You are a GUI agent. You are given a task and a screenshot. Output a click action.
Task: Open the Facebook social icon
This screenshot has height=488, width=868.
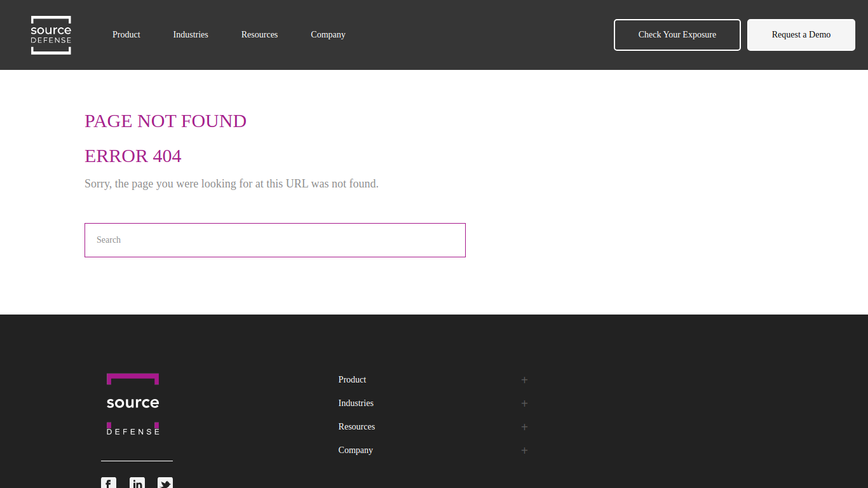tap(109, 483)
